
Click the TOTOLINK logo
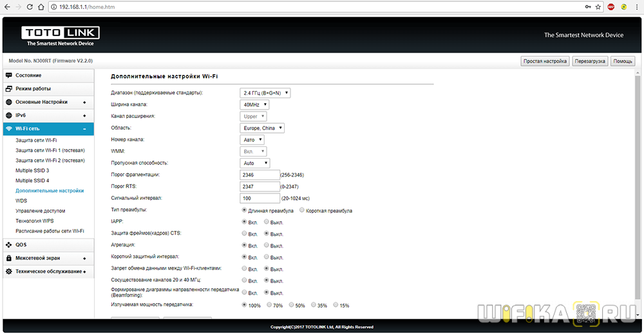point(60,35)
